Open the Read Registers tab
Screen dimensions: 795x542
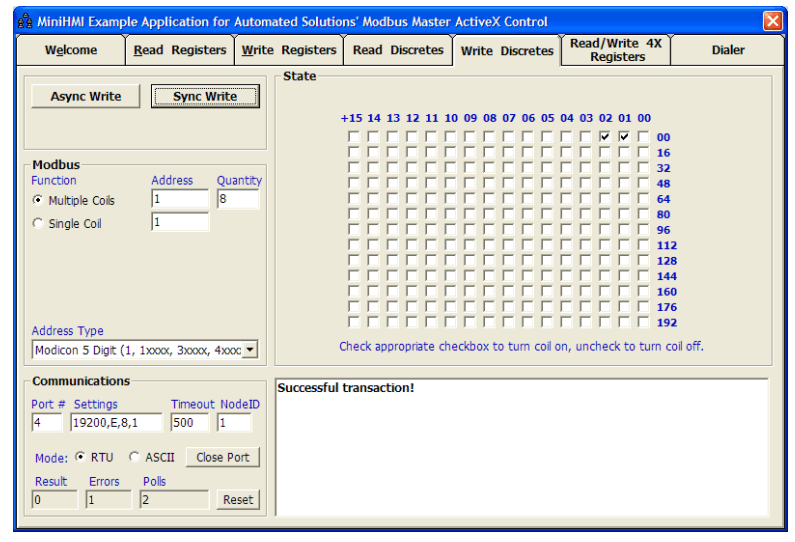pos(180,50)
